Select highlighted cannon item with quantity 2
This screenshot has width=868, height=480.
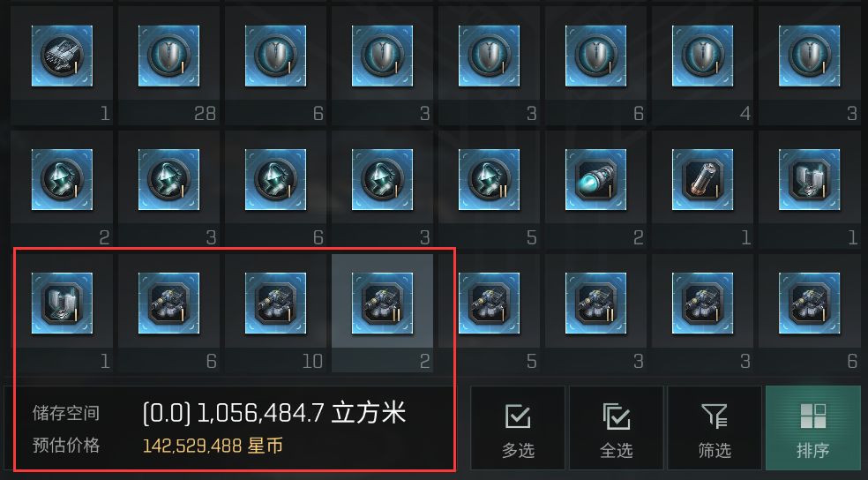coord(383,313)
